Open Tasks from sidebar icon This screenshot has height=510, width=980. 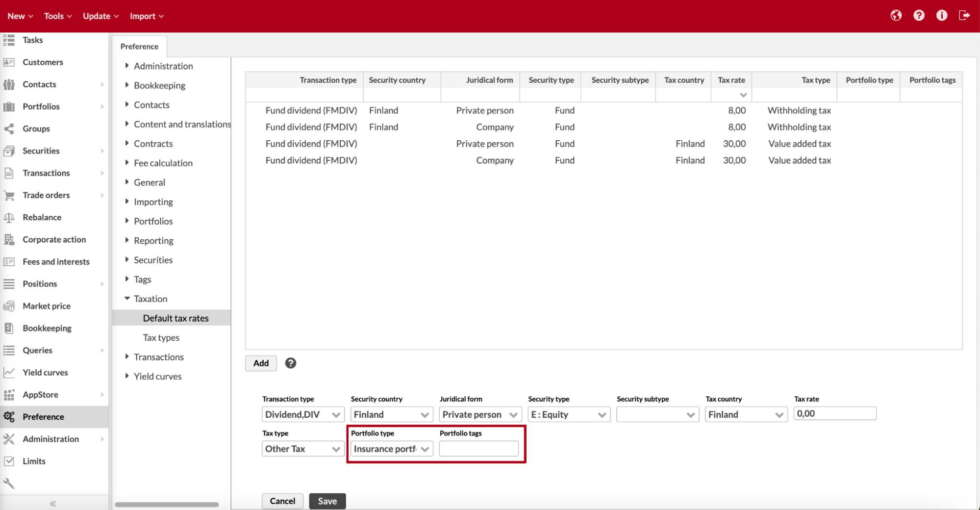point(9,40)
